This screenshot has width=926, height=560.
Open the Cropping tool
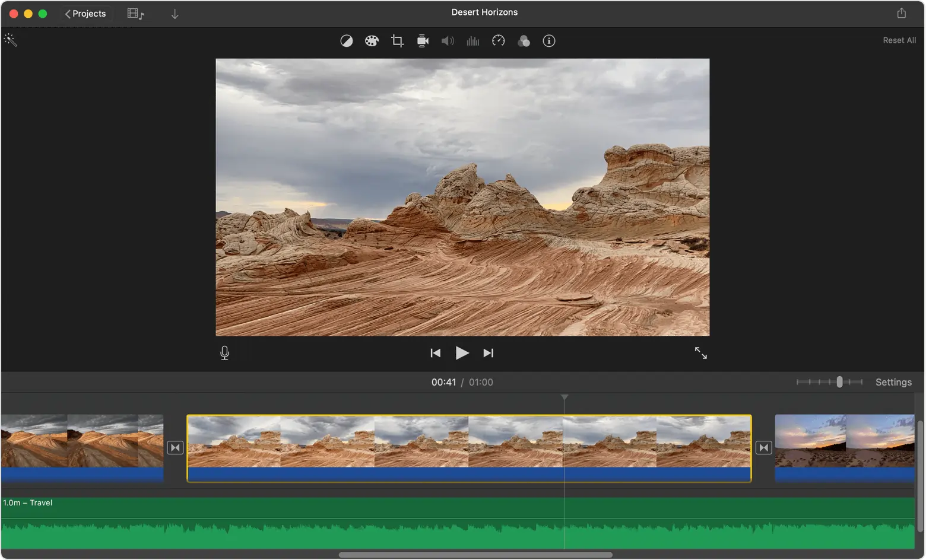[397, 40]
